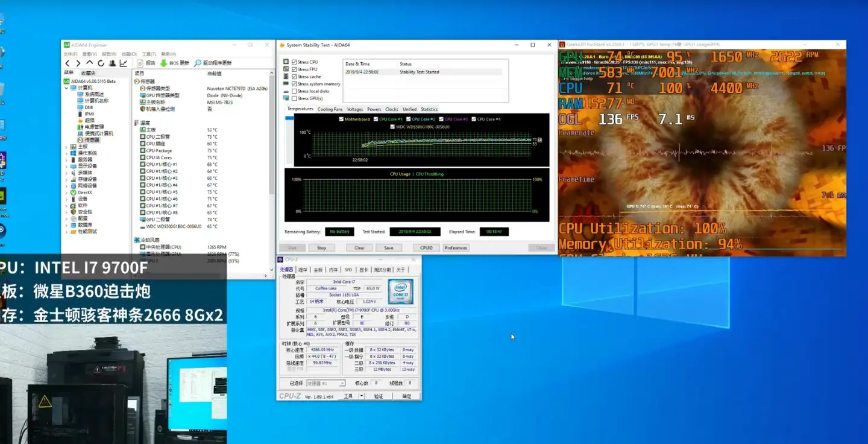Click blue graph scale slider in Temperatures
Image resolution: width=868 pixels, height=444 pixels.
(289, 118)
